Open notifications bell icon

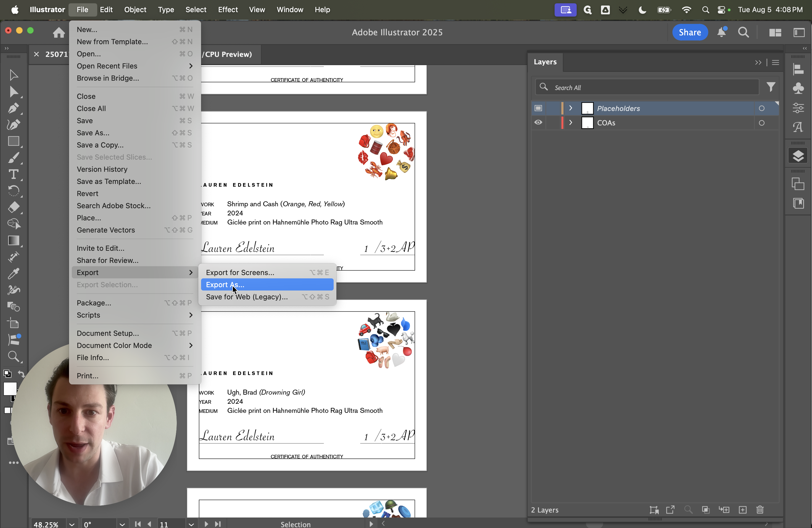click(722, 32)
